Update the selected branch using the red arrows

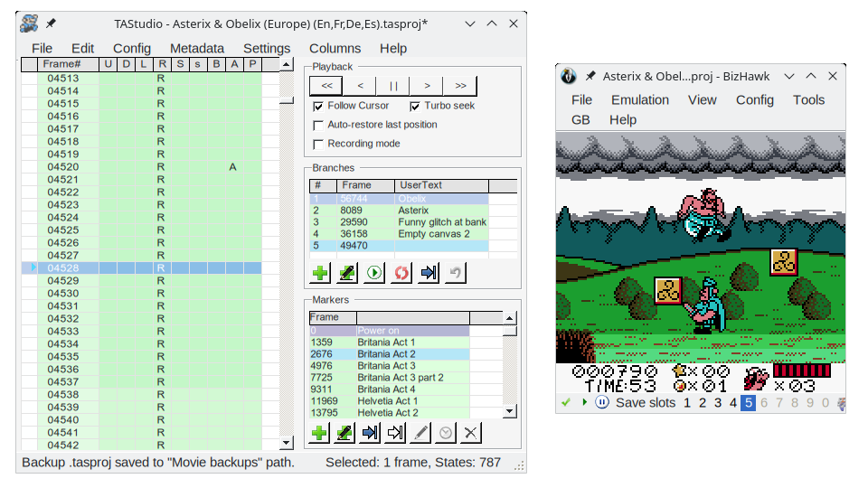(402, 273)
